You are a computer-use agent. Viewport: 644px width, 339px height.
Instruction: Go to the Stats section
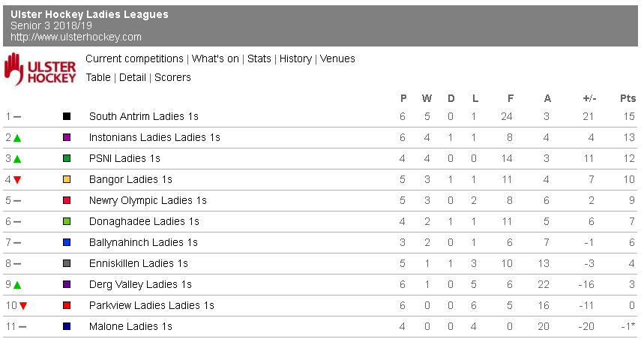[x=259, y=58]
